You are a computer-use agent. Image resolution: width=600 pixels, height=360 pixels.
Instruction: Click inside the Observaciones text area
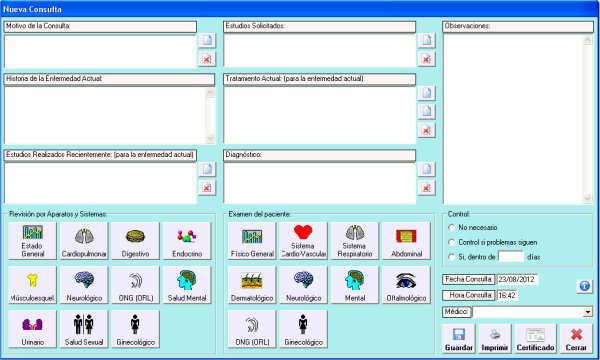513,119
